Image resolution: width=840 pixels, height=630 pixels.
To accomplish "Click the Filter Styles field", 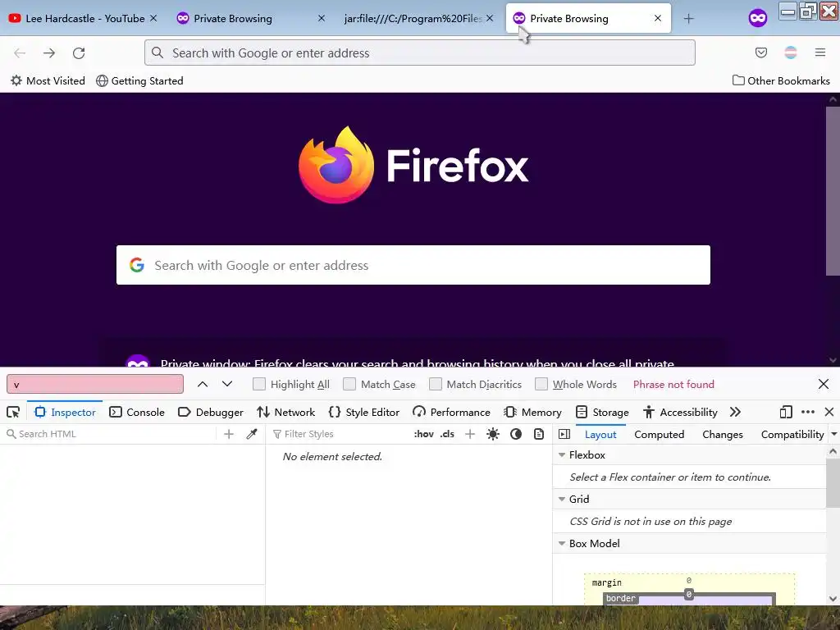I will coord(340,434).
